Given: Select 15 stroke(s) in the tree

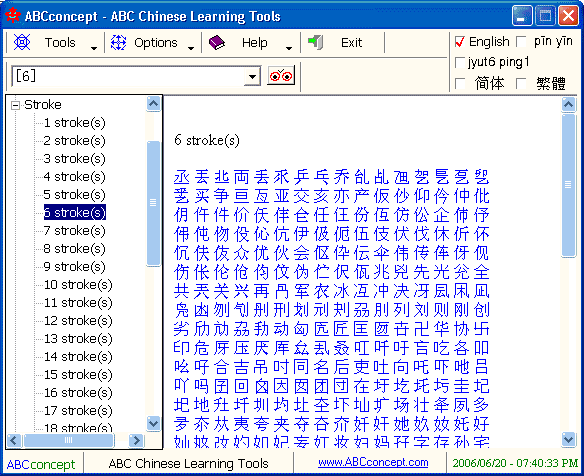Looking at the screenshot, I should 78,374.
